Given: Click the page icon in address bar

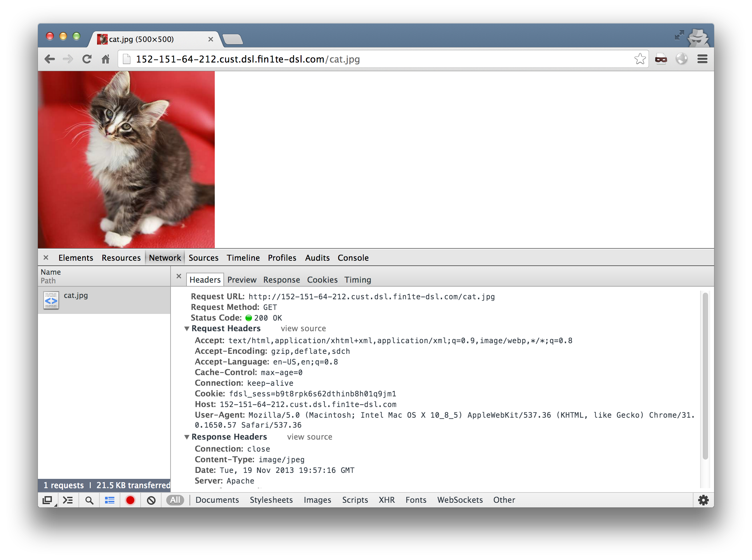Looking at the screenshot, I should (127, 59).
